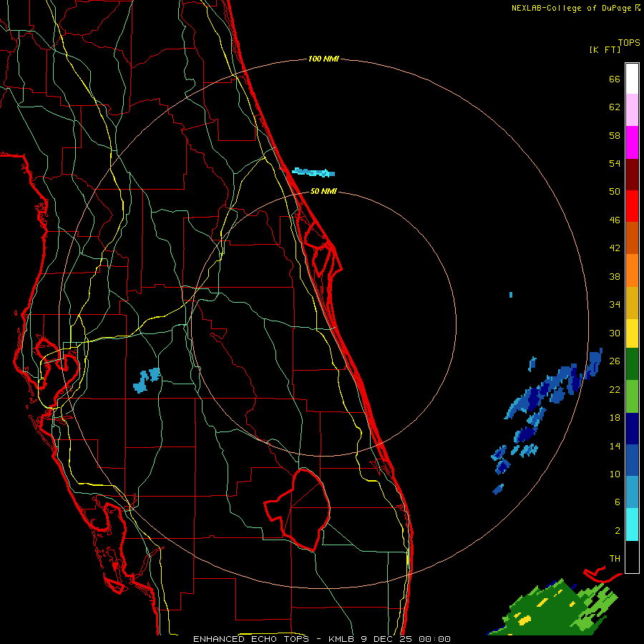644x644 pixels.
Task: Click the legend value 26
Action: [615, 361]
